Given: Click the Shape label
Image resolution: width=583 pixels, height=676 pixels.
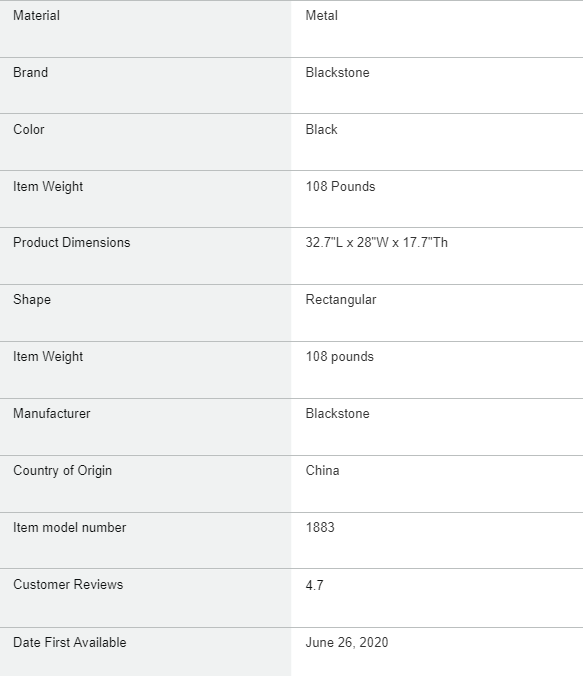Looking at the screenshot, I should click(32, 300).
